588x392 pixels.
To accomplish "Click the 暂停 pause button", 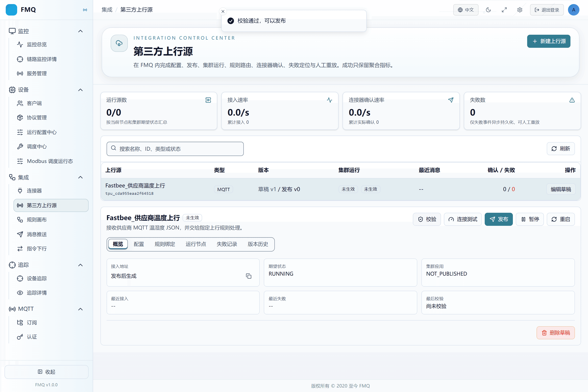I will tap(530, 219).
